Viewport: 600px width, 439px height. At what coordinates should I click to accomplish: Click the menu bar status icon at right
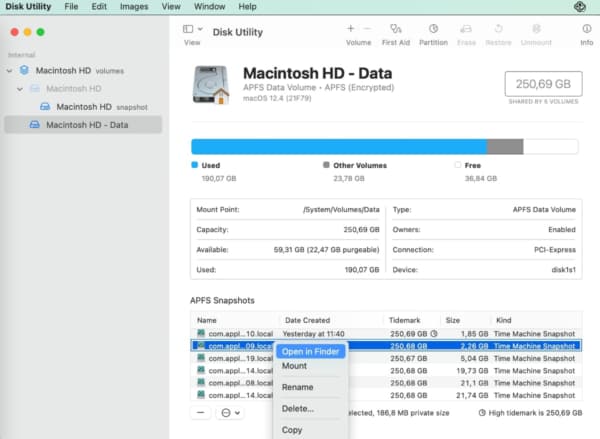coord(580,7)
